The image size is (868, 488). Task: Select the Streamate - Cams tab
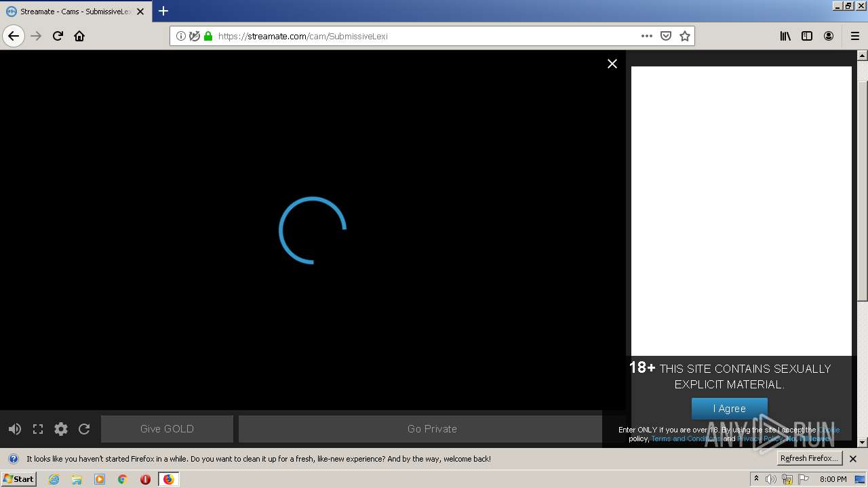[75, 12]
